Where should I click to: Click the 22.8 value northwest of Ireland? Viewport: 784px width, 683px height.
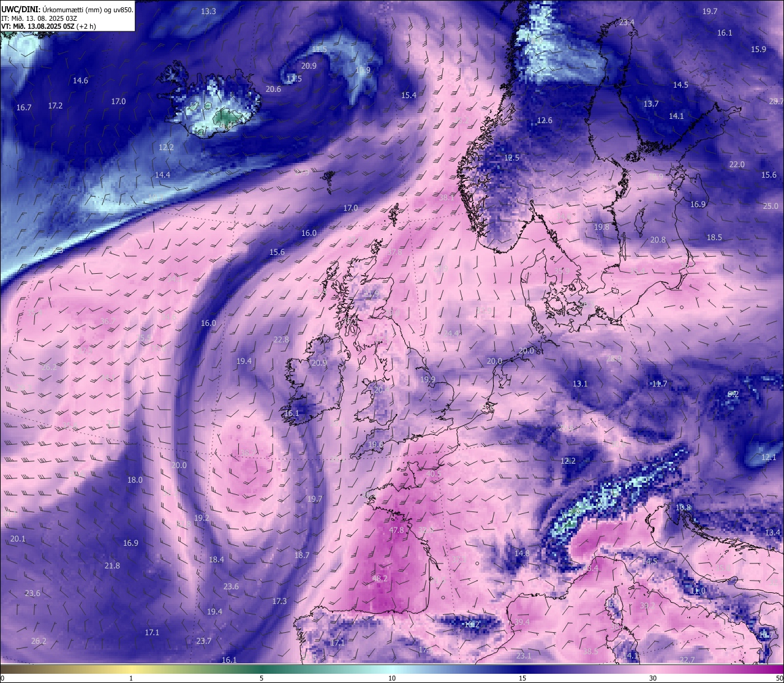(281, 340)
